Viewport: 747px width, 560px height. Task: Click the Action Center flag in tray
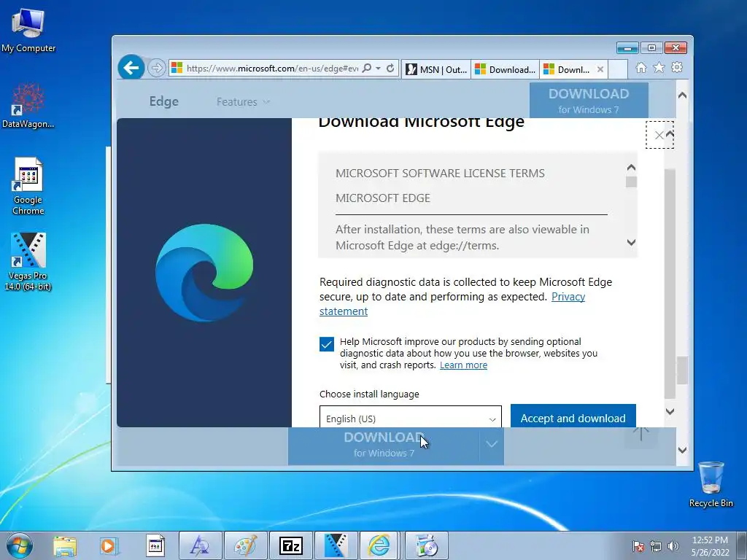click(638, 546)
